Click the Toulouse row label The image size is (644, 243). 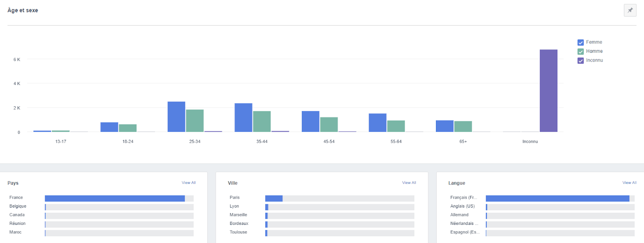pyautogui.click(x=238, y=232)
